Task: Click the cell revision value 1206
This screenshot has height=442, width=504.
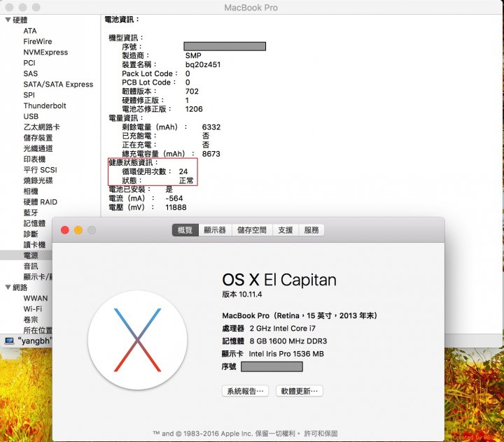Action: pyautogui.click(x=194, y=109)
